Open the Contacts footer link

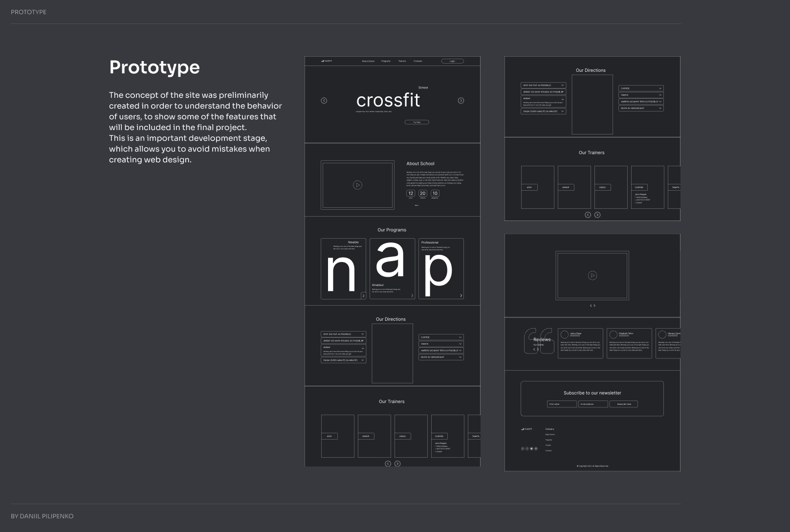coord(549,451)
